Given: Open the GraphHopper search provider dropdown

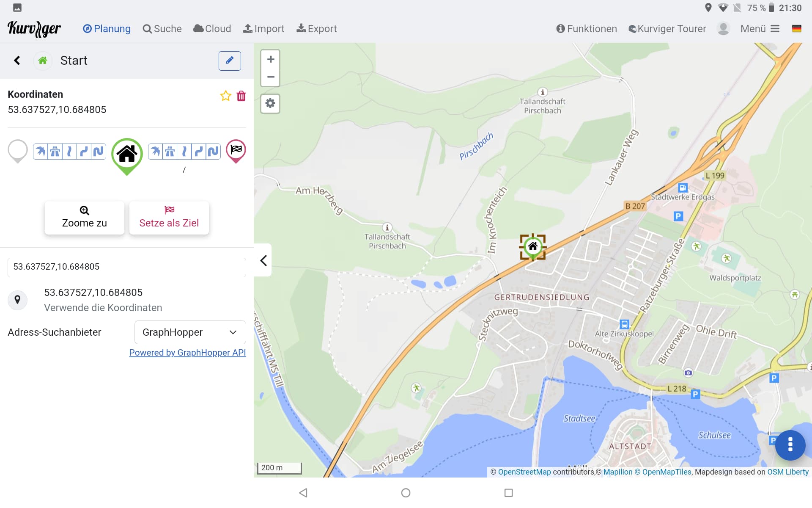Looking at the screenshot, I should pos(190,332).
